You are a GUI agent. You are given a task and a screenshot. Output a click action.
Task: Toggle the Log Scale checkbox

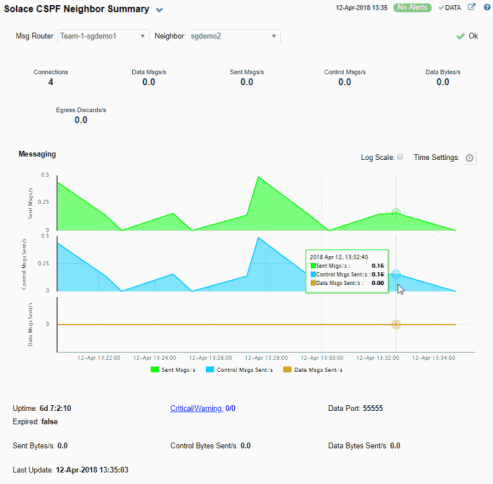[x=400, y=157]
